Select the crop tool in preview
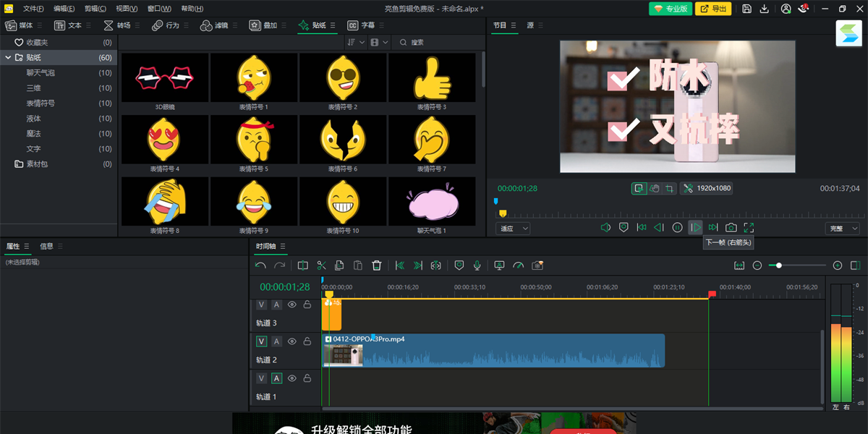 [670, 188]
